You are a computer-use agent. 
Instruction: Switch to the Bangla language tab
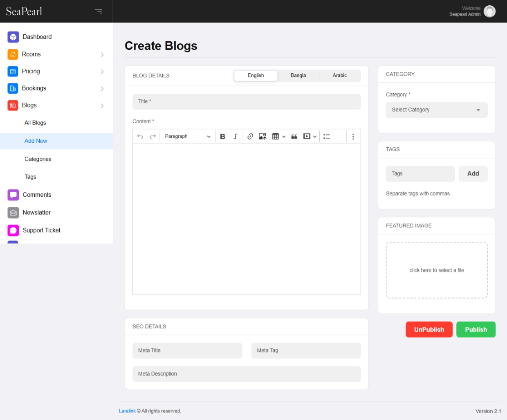pyautogui.click(x=298, y=76)
